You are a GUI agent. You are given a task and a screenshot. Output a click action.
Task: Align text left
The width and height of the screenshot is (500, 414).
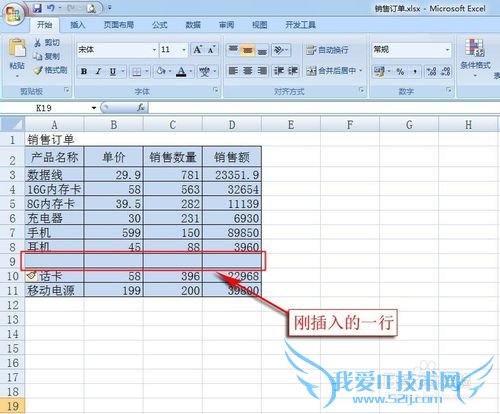[233, 71]
